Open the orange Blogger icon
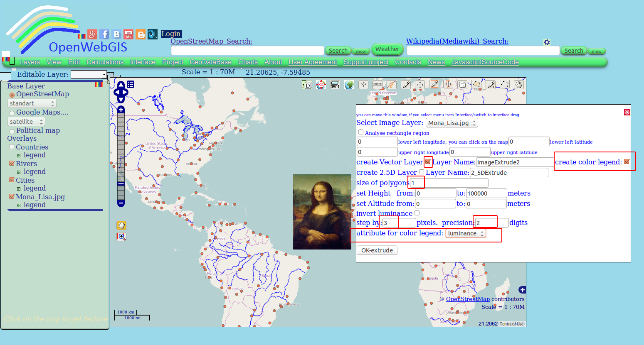The image size is (644, 345). click(x=141, y=34)
